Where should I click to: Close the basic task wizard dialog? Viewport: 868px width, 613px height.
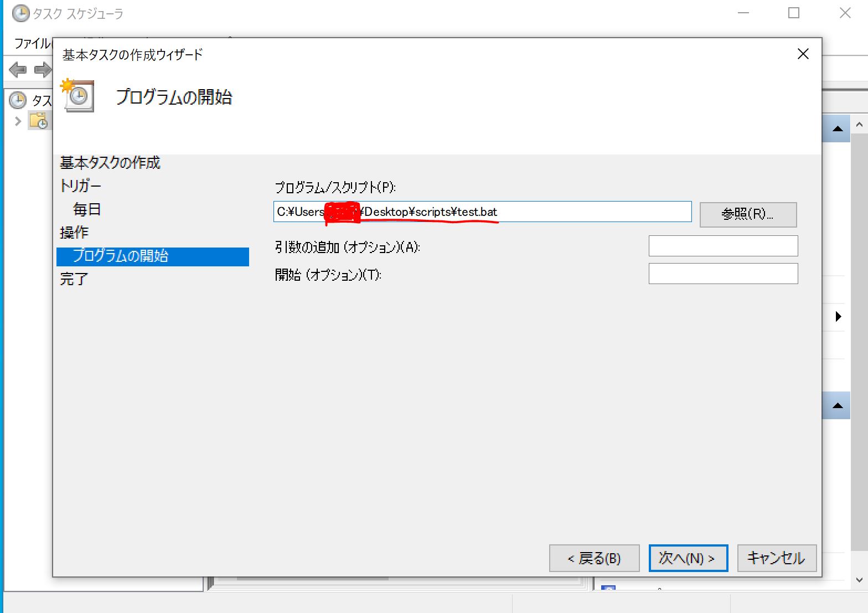click(x=803, y=54)
